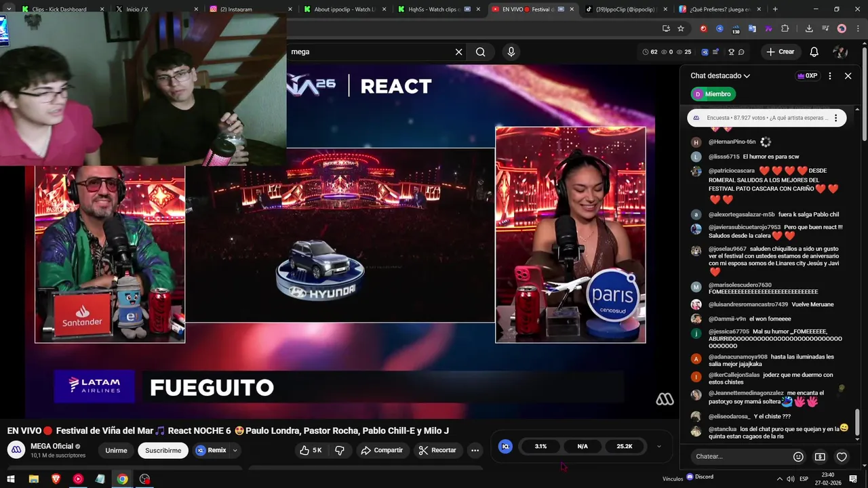Send a heart reaction in chat
868x488 pixels.
842,457
